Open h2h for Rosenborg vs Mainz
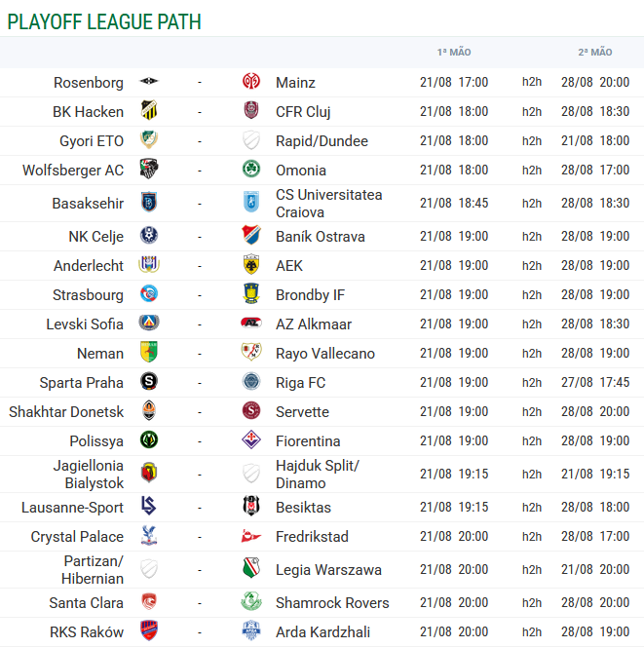The image size is (644, 648). (532, 82)
